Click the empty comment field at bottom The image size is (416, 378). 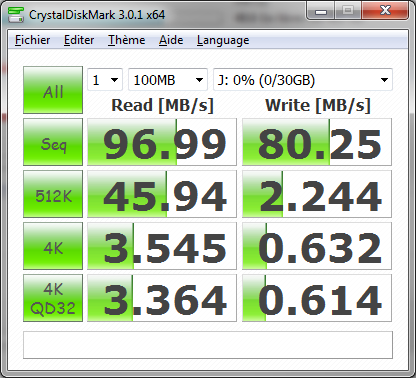coord(208,345)
